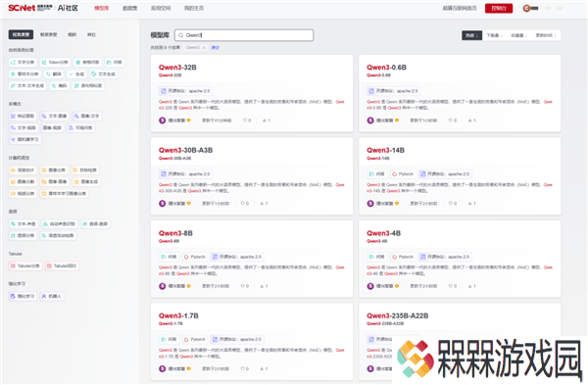Open the 数据集 top navigation item
This screenshot has height=385, width=588.
[x=129, y=8]
